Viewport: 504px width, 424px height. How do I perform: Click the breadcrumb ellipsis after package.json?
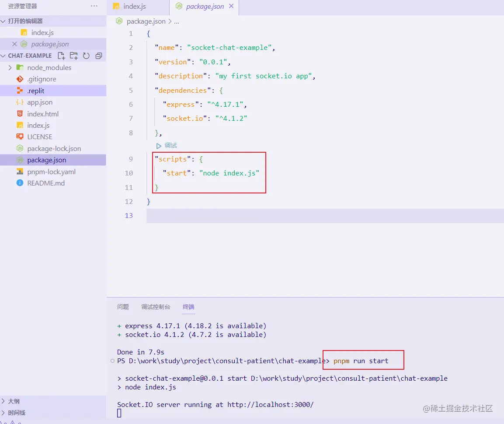[177, 22]
